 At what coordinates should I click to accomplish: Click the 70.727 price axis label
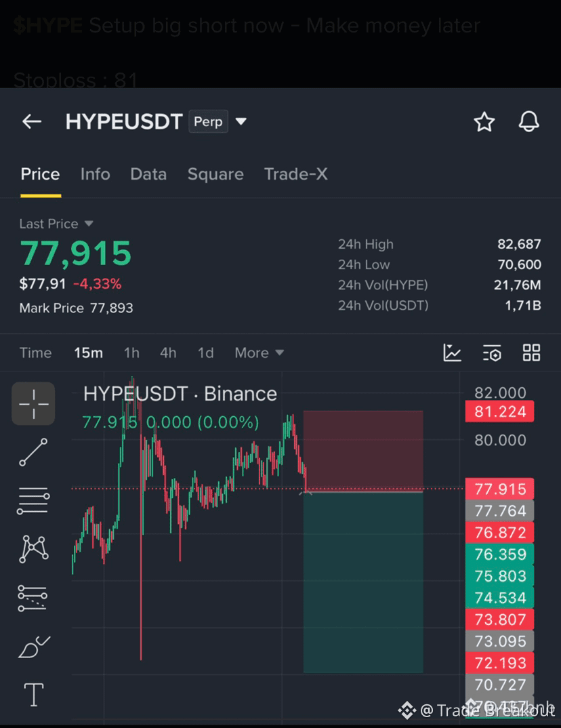[500, 685]
